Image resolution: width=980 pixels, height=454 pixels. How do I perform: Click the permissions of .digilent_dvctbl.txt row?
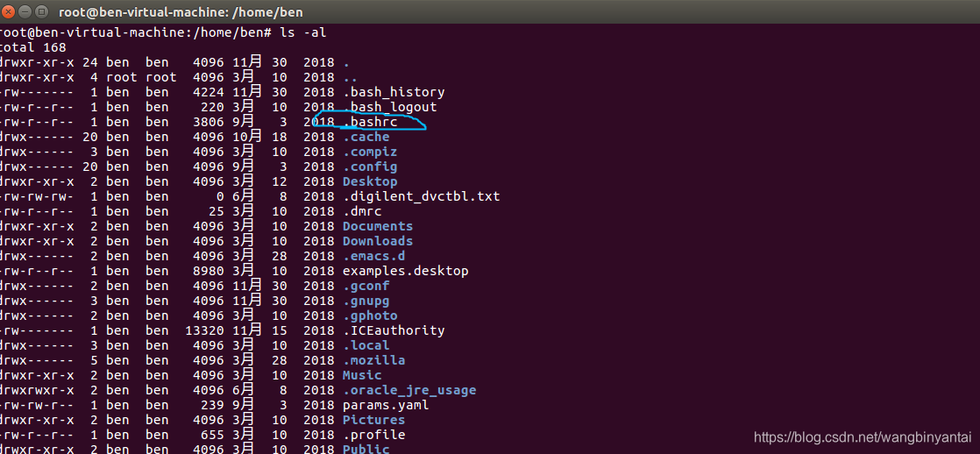coord(36,197)
